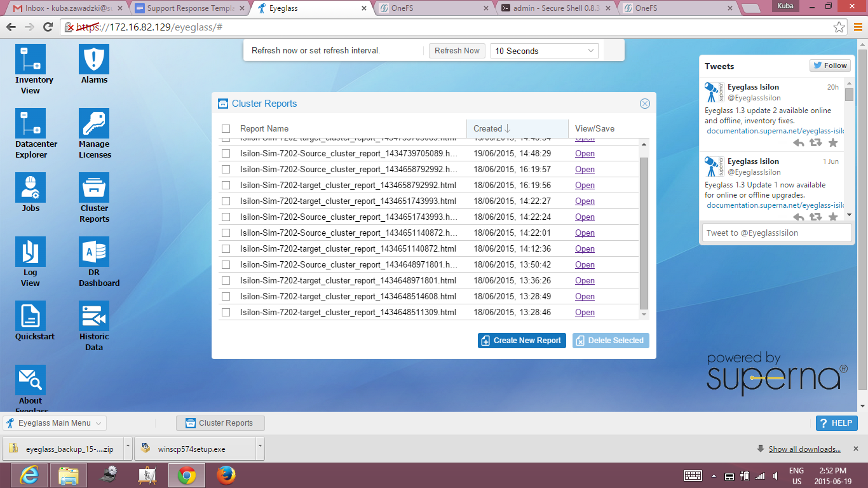
Task: Show hidden tray icons arrow
Action: pyautogui.click(x=714, y=476)
